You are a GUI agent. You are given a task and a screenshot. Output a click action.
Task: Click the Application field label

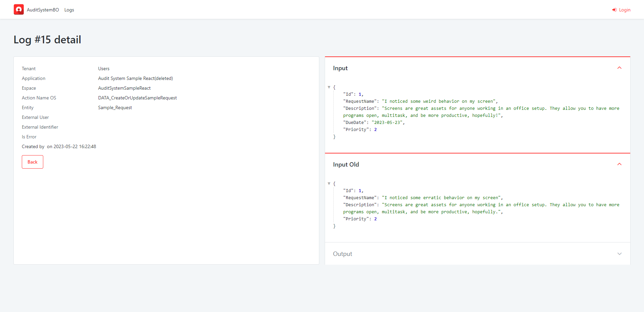pos(34,78)
